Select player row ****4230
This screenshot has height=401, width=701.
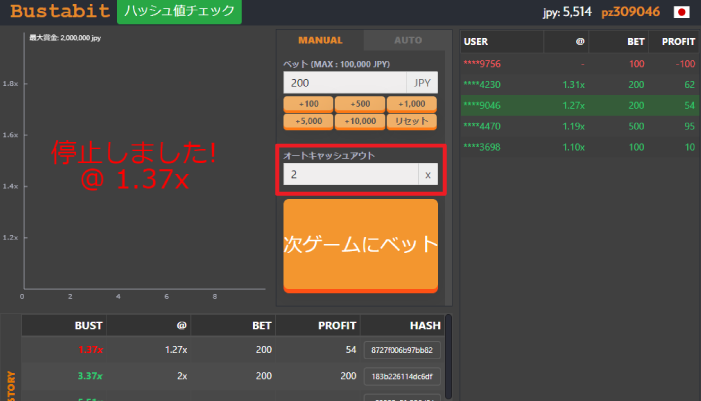(580, 84)
